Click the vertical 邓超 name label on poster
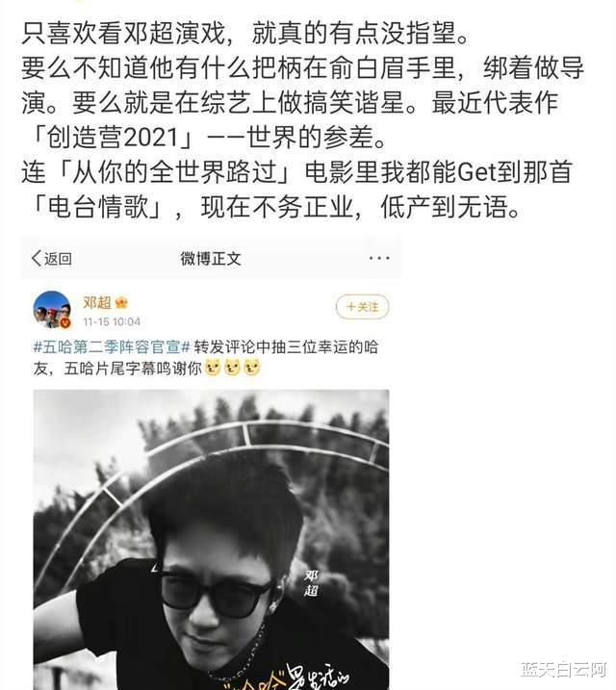The width and height of the screenshot is (616, 690). click(x=311, y=583)
